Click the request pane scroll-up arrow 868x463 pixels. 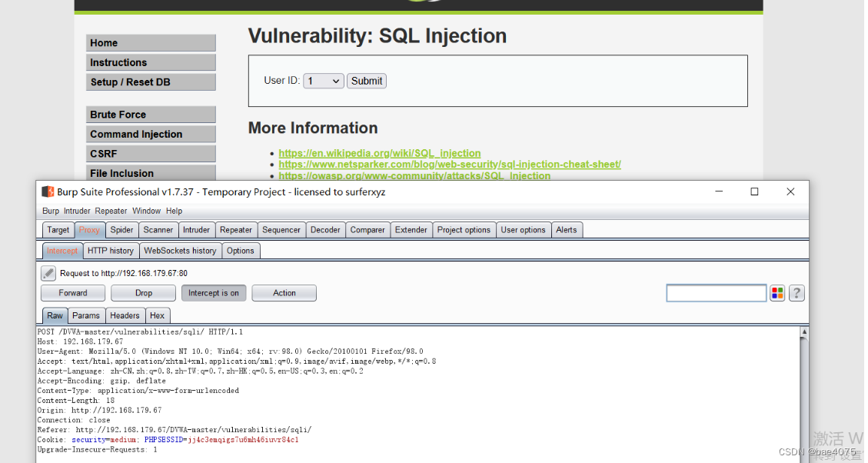point(803,331)
